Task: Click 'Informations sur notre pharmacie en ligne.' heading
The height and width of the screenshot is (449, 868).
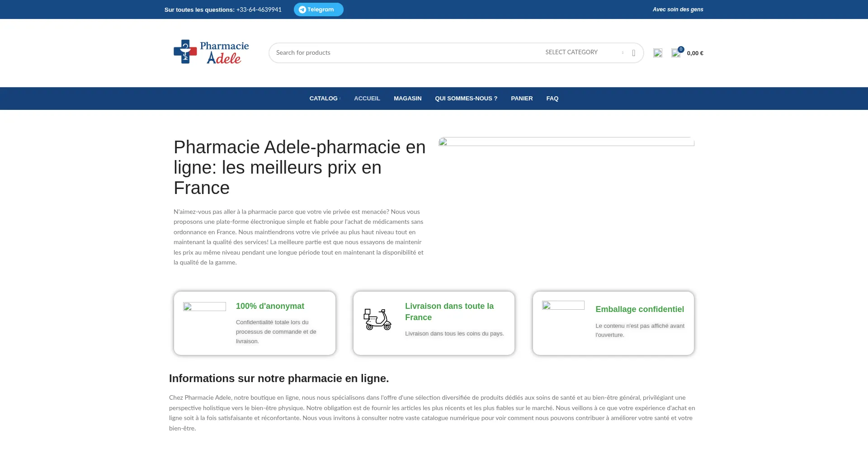Action: pos(279,378)
